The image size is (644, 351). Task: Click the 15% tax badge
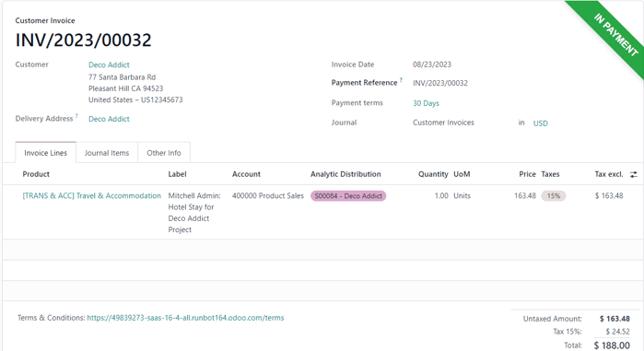[553, 196]
